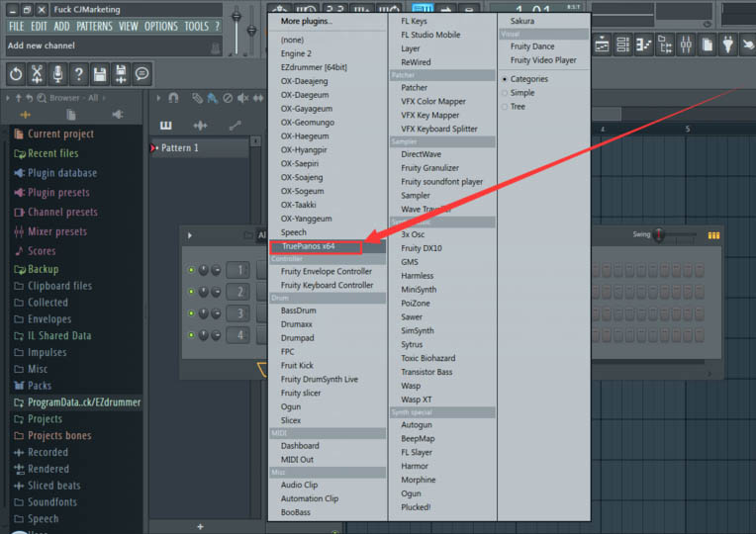The height and width of the screenshot is (534, 756).
Task: Choose More plugins... entry
Action: 306,21
